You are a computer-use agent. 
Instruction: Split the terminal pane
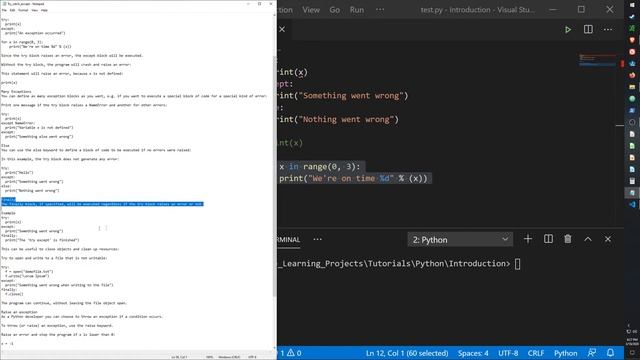pos(548,239)
